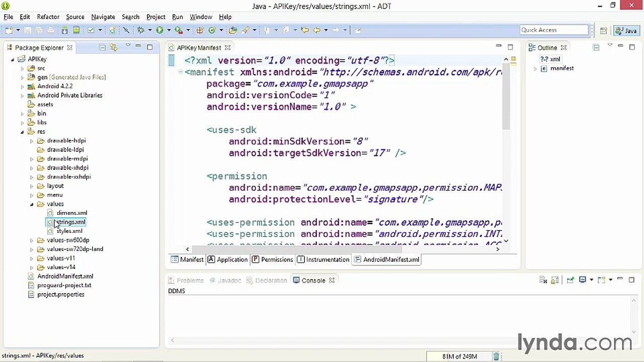Go to Last Edit Location icon
Screen dimensions: 644x362
pos(305,30)
